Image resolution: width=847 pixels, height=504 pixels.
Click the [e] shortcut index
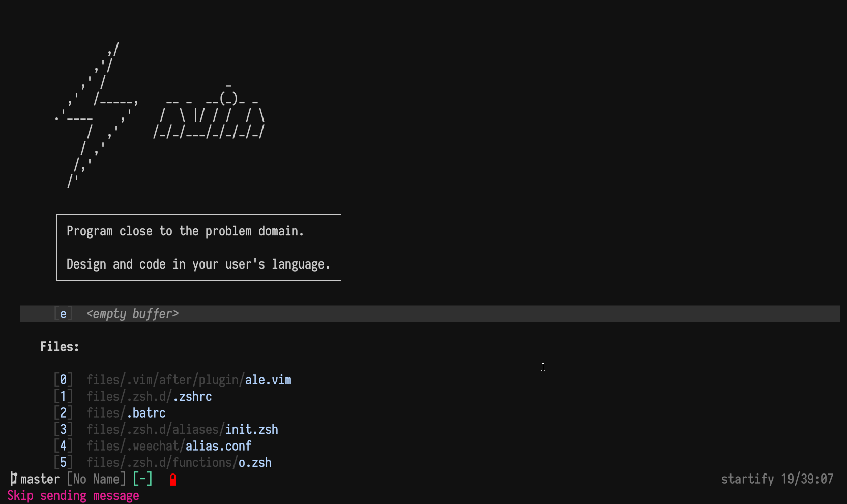(x=63, y=314)
